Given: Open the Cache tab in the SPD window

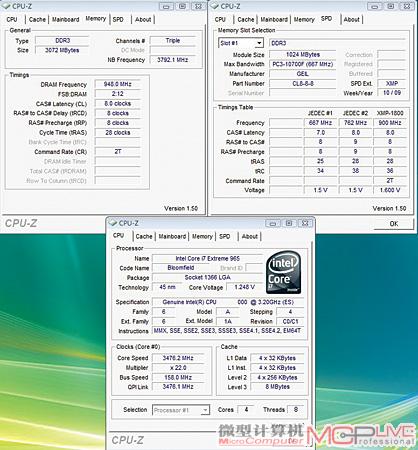Looking at the screenshot, I should [246, 19].
